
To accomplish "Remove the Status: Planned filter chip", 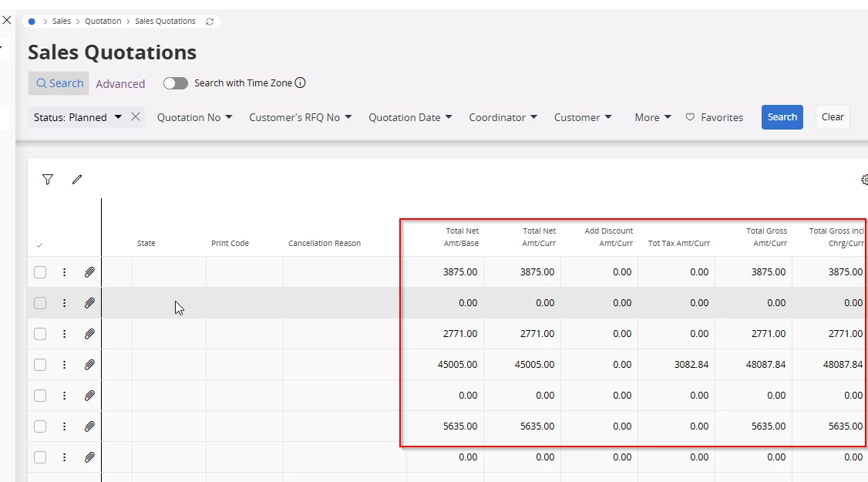I will tap(135, 117).
